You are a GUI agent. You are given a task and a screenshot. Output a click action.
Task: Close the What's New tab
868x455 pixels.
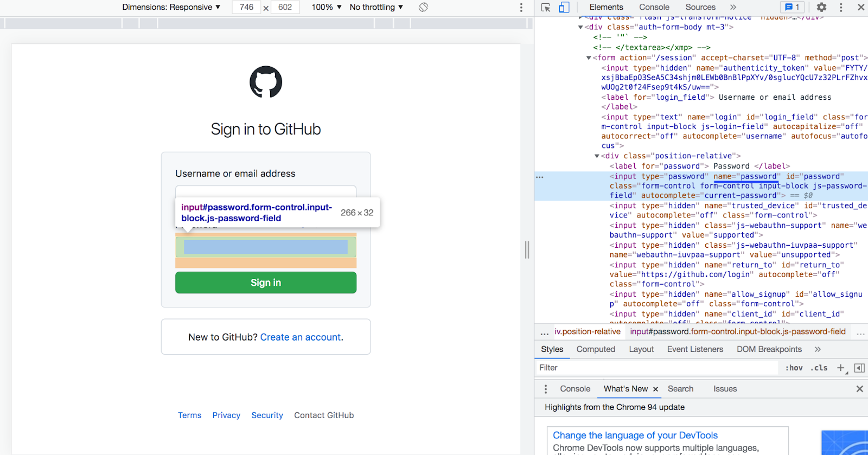click(655, 389)
